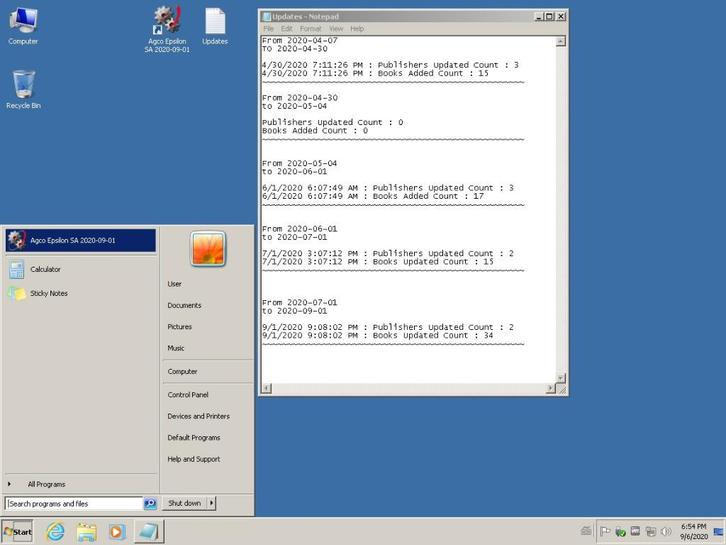The height and width of the screenshot is (545, 726).
Task: Click Notepad vertical scrollbar down arrow
Action: [560, 378]
